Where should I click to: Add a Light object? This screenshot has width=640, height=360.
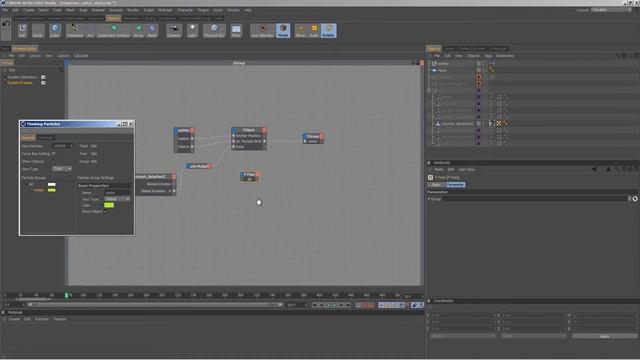(x=192, y=30)
